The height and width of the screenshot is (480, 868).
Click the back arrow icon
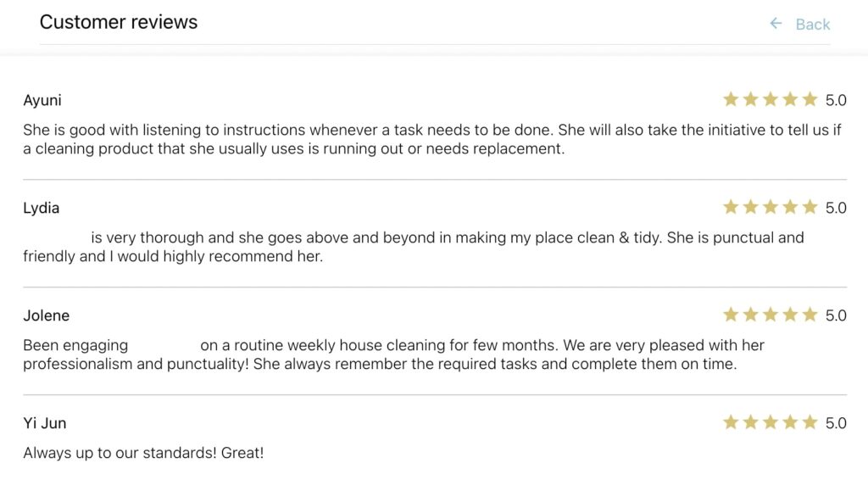776,24
